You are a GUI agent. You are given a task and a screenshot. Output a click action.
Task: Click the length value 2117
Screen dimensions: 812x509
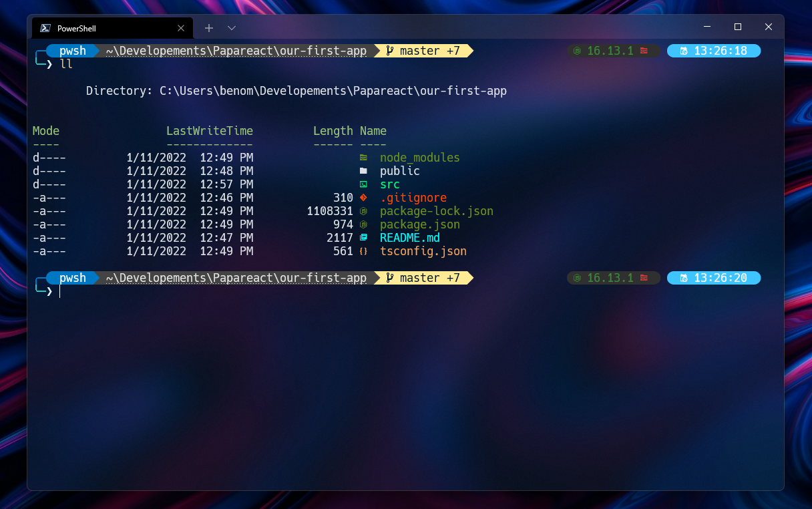[340, 238]
